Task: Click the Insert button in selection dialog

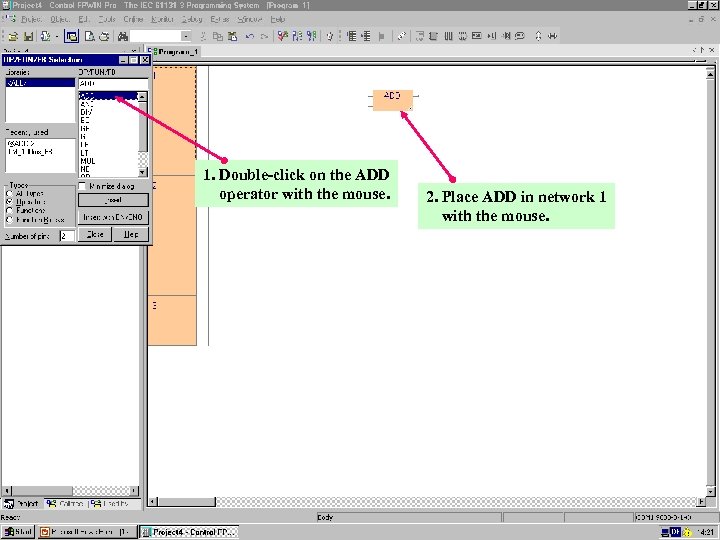Action: coord(113,200)
